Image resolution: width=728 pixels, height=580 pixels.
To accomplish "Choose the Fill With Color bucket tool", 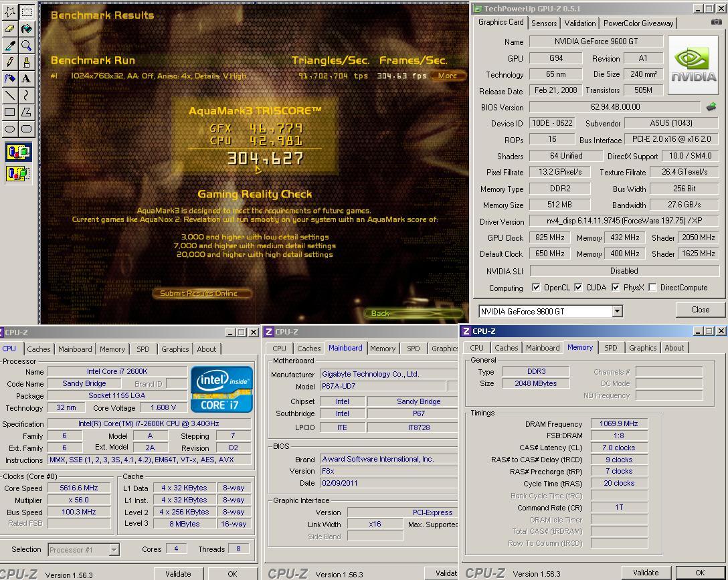I will 27,29.
